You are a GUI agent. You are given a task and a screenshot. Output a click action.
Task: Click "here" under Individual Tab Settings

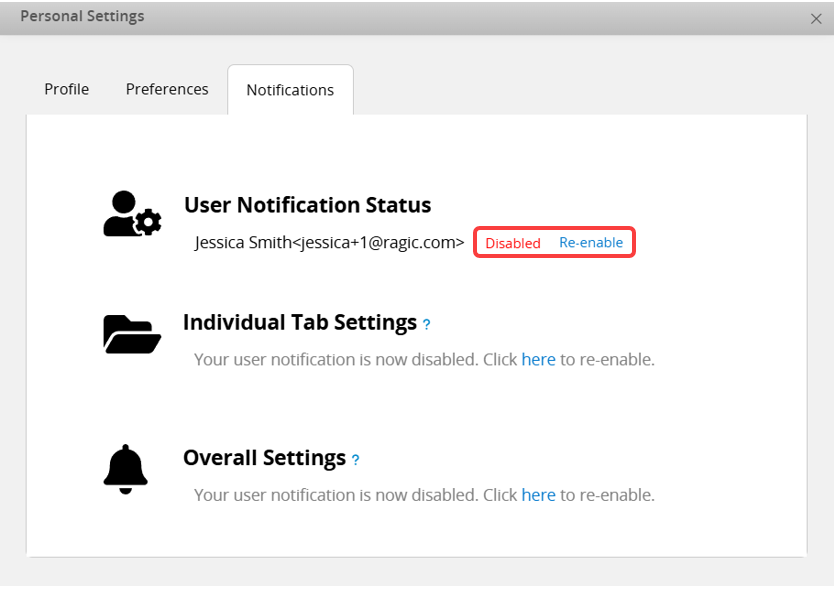538,359
